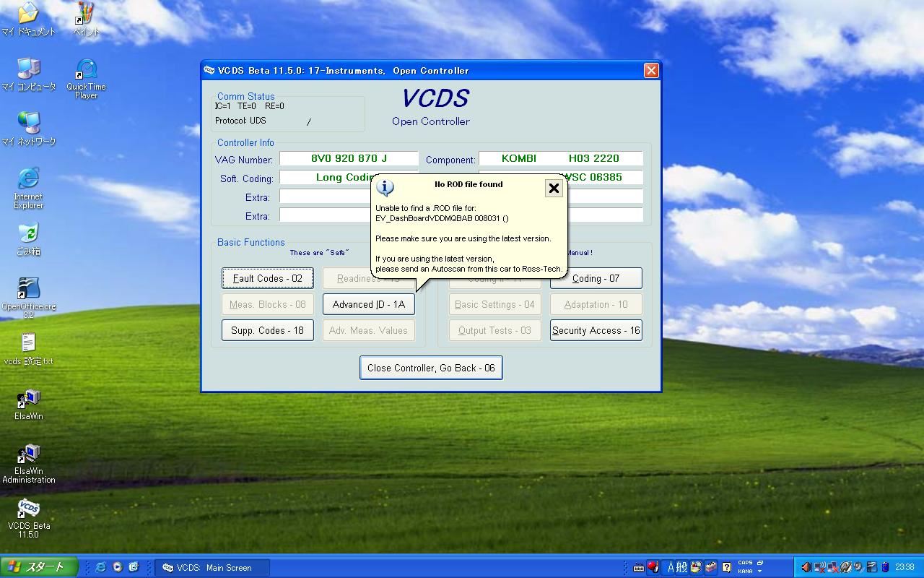Click the Media Player quick launch icon
924x578 pixels.
117,567
